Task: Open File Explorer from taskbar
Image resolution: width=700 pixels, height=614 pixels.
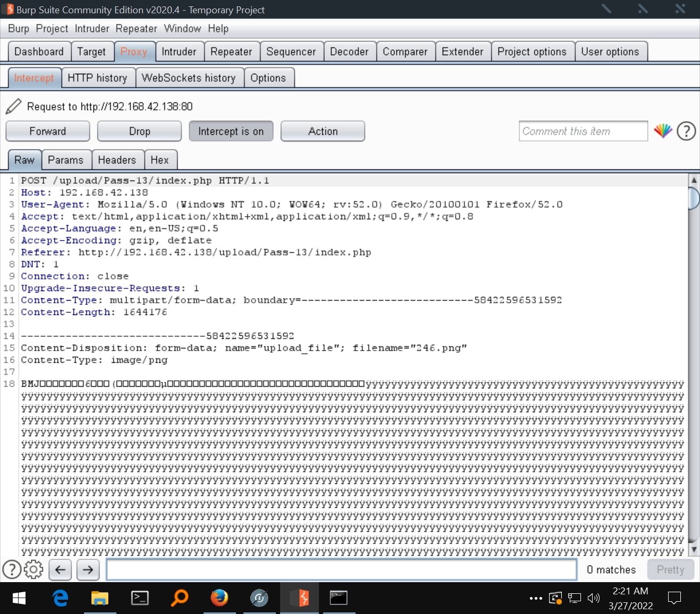Action: pos(99,598)
